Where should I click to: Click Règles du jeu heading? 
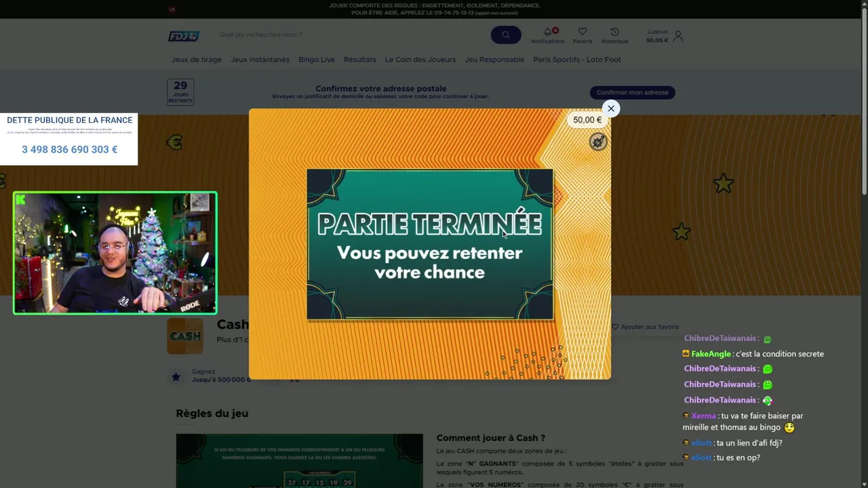[x=212, y=413]
